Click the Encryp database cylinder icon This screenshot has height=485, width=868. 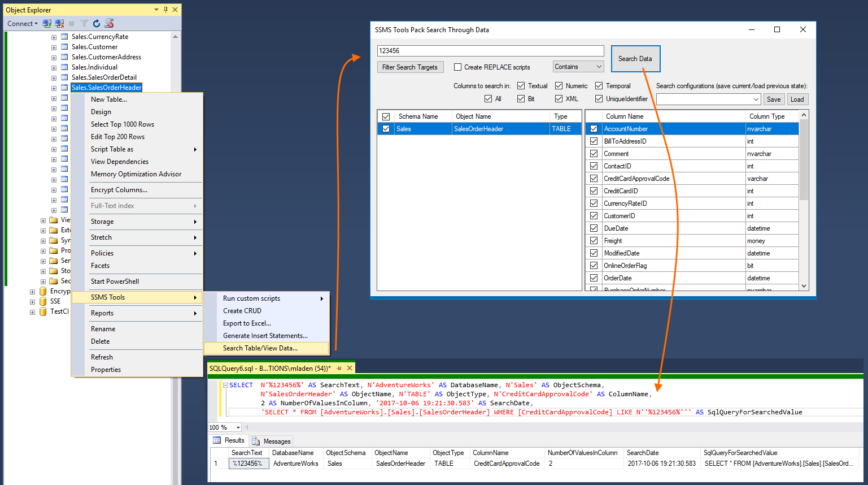[x=43, y=291]
